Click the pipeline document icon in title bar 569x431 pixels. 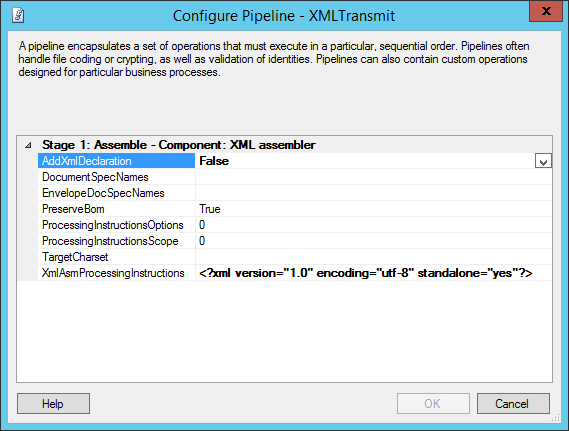(x=18, y=16)
